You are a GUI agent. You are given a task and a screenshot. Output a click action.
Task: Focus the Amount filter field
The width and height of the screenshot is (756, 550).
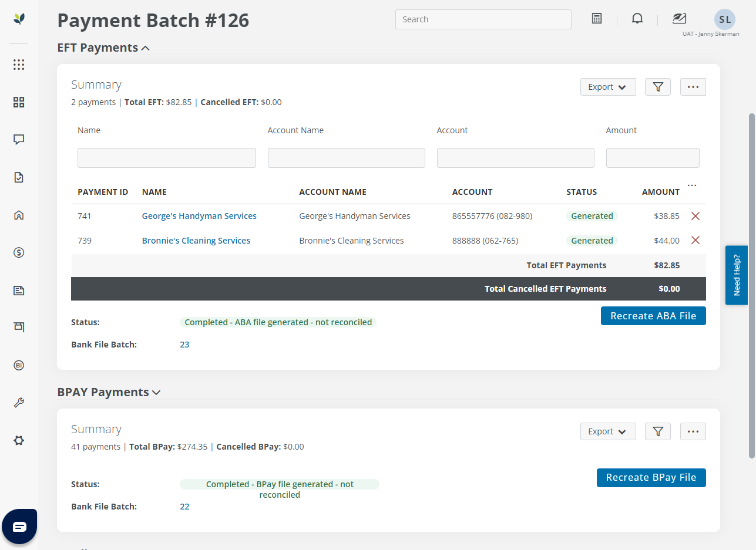click(653, 158)
